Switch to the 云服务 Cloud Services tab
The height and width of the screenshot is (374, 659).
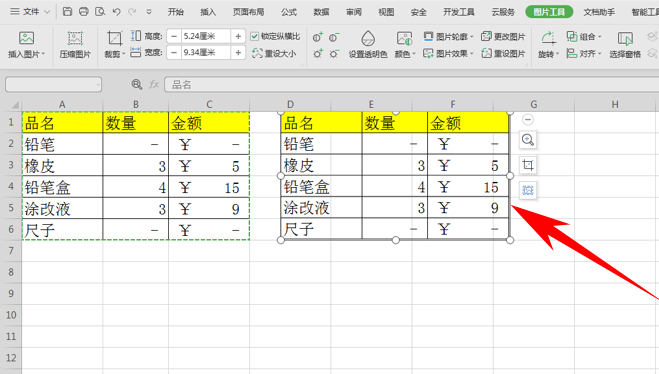coord(503,12)
